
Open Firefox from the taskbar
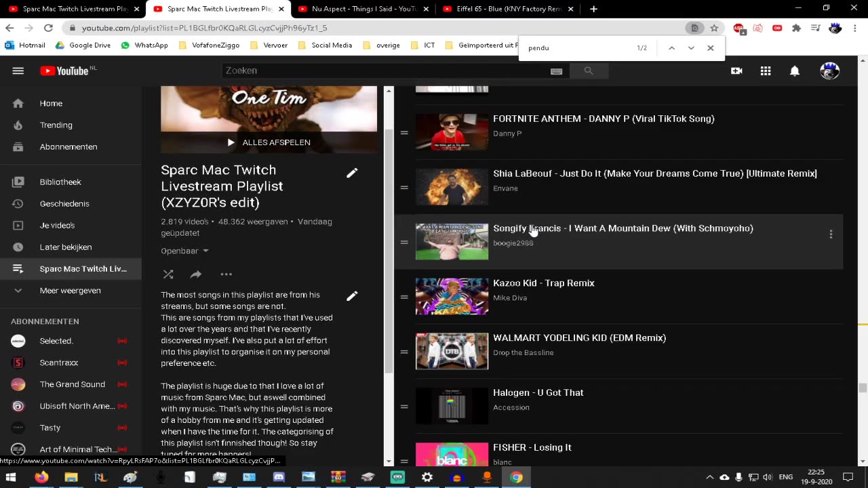tap(41, 477)
